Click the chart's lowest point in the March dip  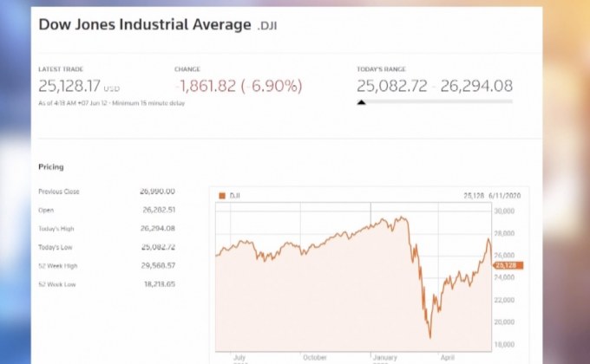point(429,337)
